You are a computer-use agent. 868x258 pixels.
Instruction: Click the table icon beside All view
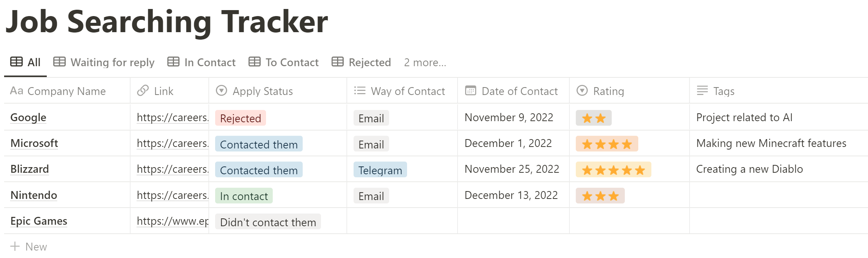pos(16,62)
